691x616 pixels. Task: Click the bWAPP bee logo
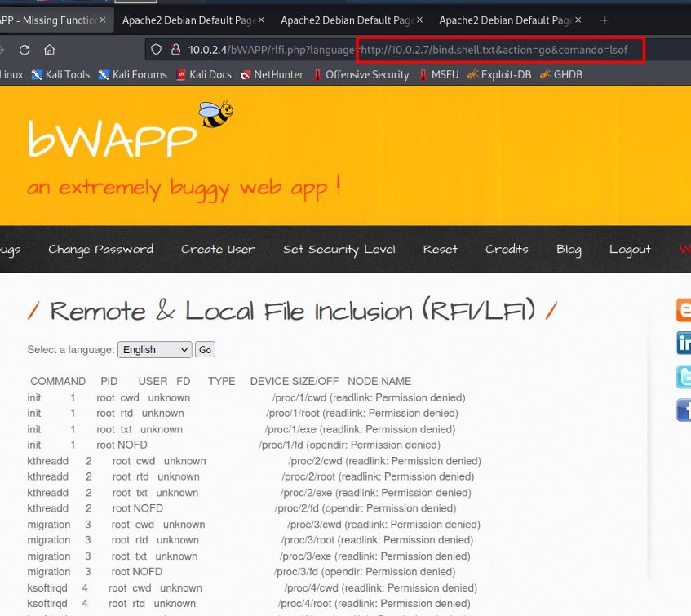215,114
